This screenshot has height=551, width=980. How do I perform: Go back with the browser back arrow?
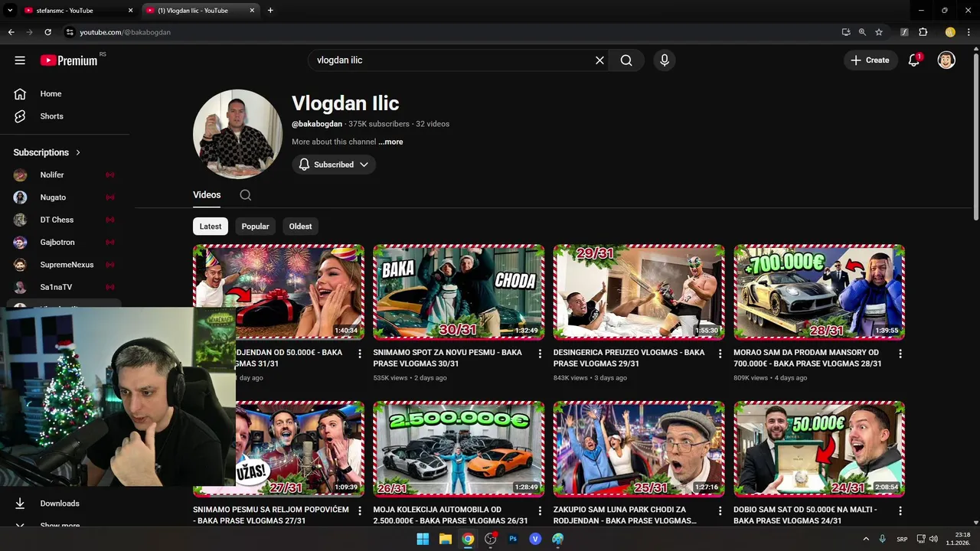(x=11, y=32)
